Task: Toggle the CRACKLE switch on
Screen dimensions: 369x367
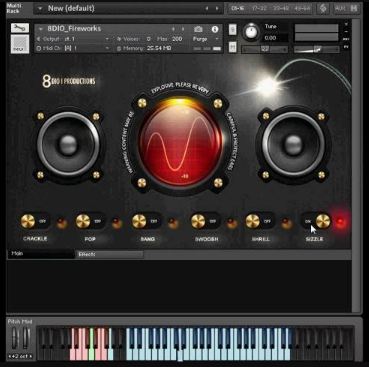Action: (35, 221)
